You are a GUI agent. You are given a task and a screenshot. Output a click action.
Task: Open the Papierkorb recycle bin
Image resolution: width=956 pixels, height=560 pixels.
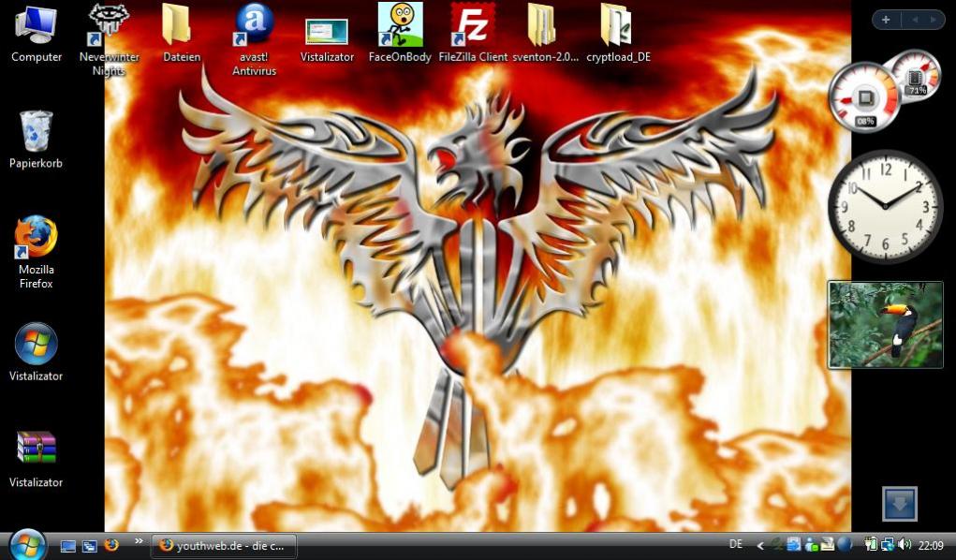36,132
